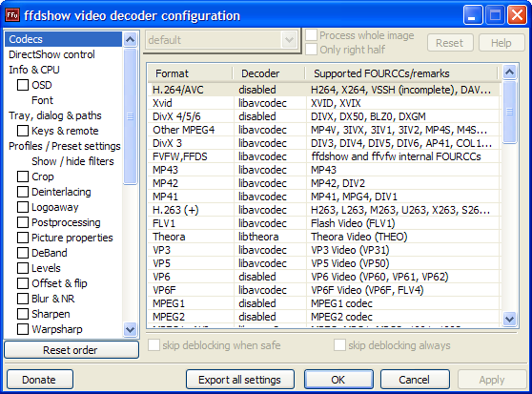Click Other MPEG4 libavcodec decoder cell

[x=270, y=129]
